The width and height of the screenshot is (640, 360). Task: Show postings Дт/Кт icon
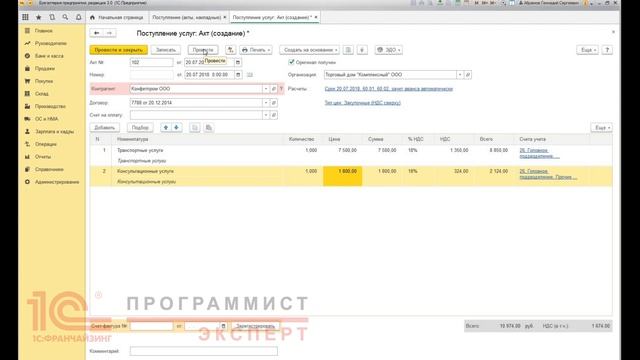click(x=231, y=50)
